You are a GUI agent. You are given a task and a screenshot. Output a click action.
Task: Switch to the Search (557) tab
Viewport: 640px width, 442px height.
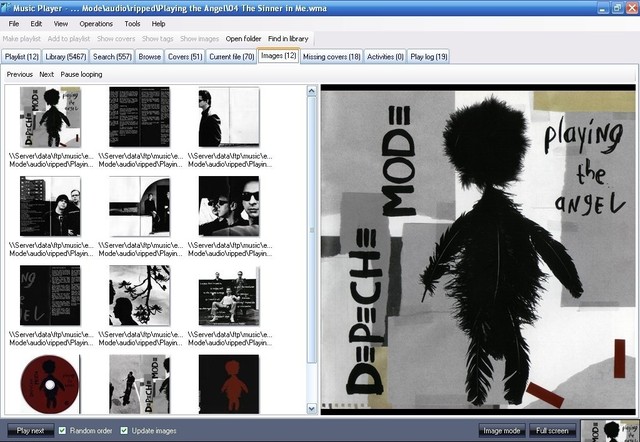click(x=112, y=57)
